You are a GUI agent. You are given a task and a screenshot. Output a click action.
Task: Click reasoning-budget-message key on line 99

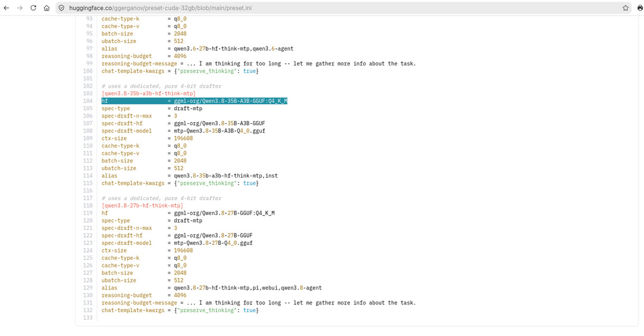[139, 64]
